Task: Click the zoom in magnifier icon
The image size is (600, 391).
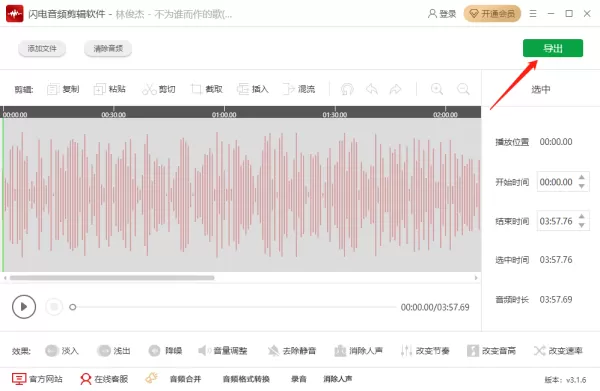Action: click(x=437, y=89)
